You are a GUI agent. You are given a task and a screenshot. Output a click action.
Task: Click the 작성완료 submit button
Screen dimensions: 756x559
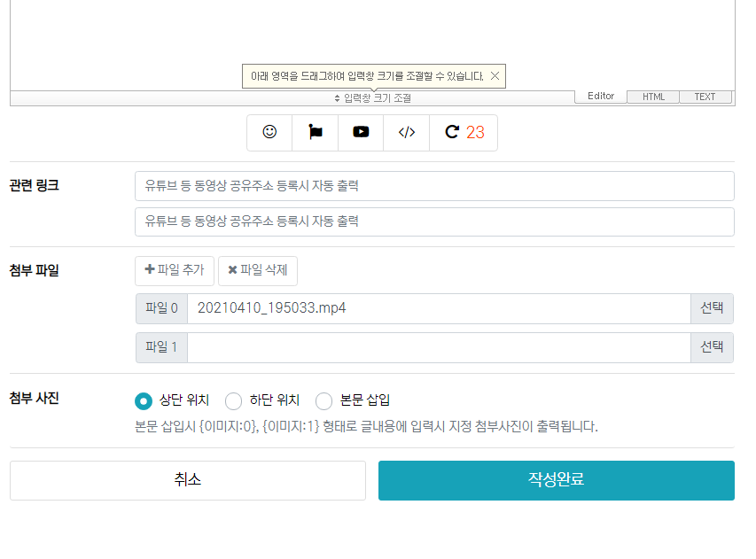[x=557, y=480]
